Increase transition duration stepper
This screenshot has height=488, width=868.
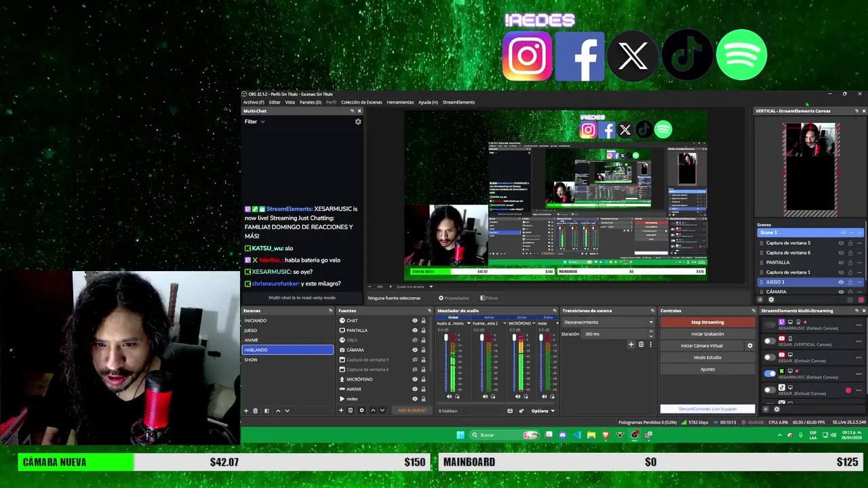(x=651, y=331)
